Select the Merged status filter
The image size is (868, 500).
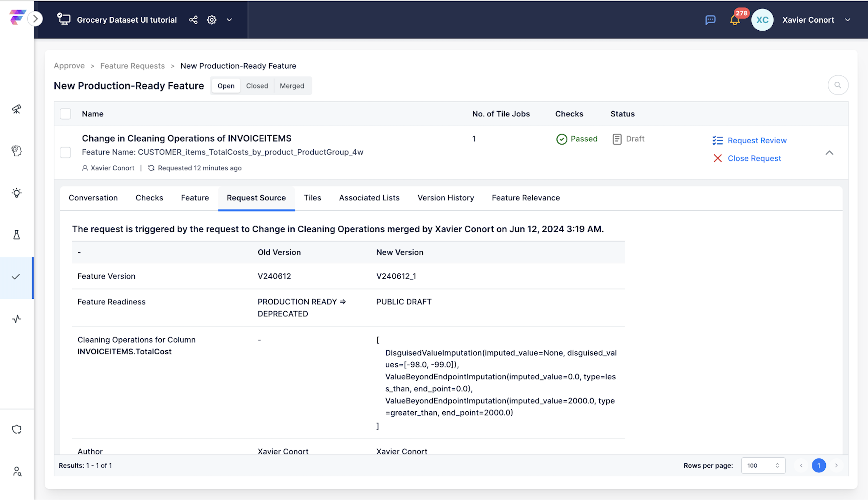tap(292, 86)
